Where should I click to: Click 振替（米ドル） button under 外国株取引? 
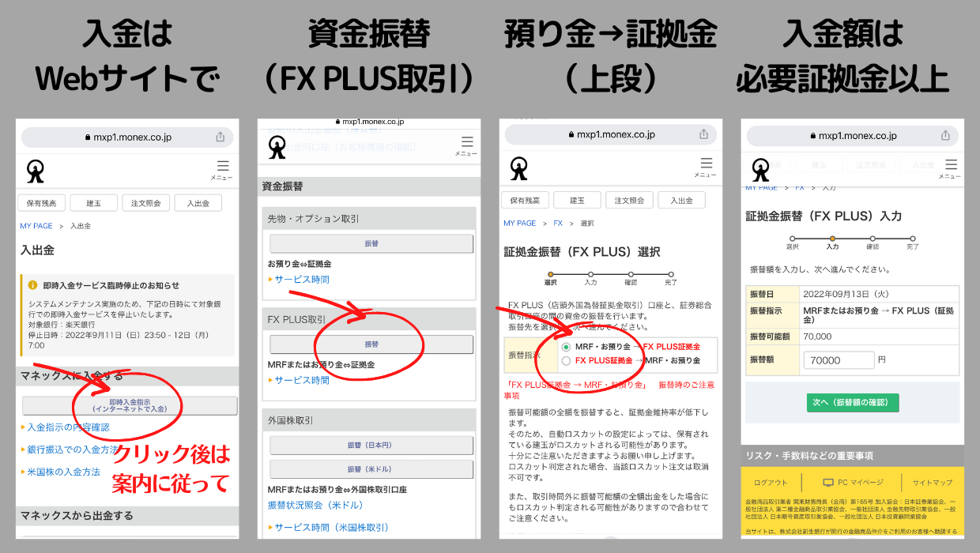pyautogui.click(x=371, y=469)
